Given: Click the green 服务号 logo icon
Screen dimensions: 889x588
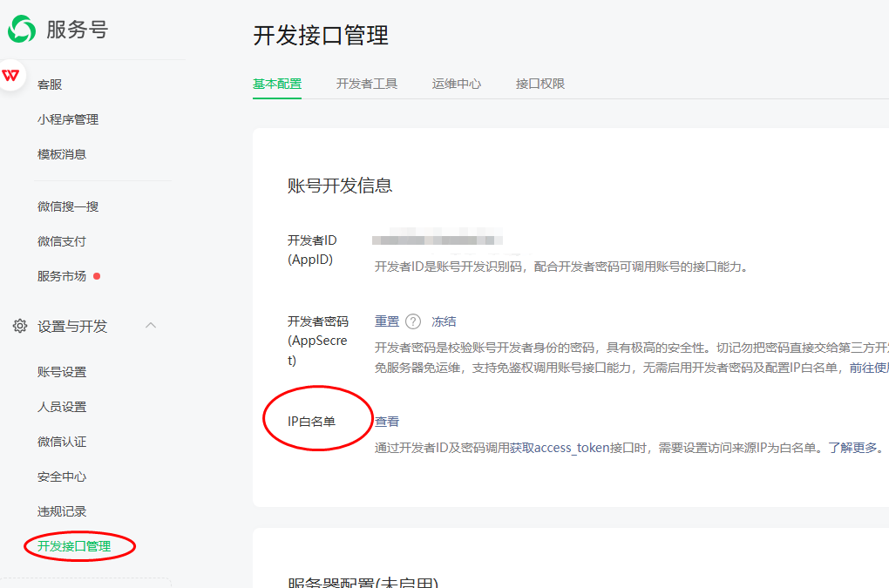Looking at the screenshot, I should click(22, 29).
